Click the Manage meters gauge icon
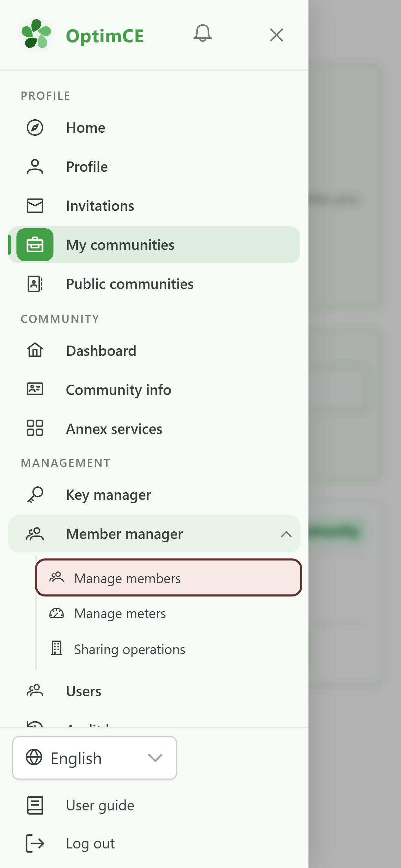 (57, 613)
